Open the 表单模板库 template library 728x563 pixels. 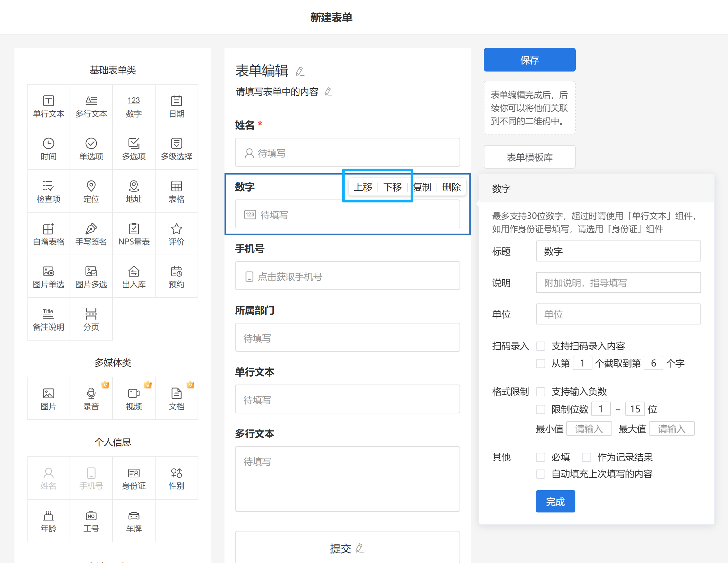pyautogui.click(x=529, y=157)
